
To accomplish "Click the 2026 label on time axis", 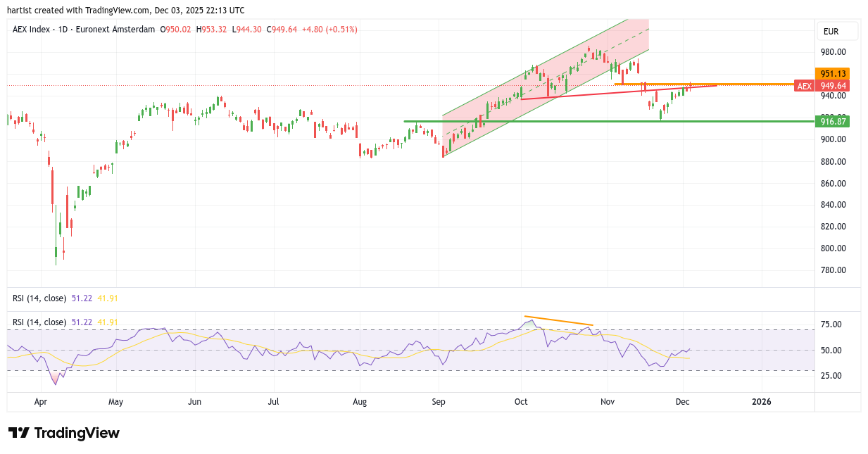I will tap(761, 402).
